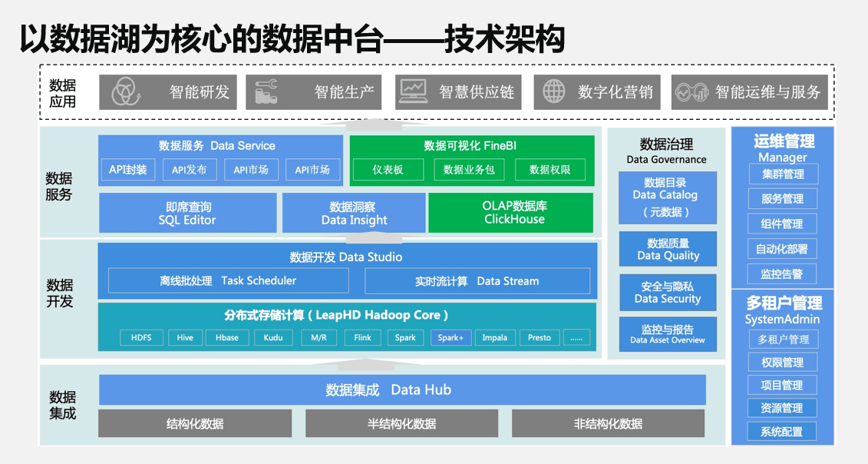Click the 数据集成 Data Hub bar

402,390
